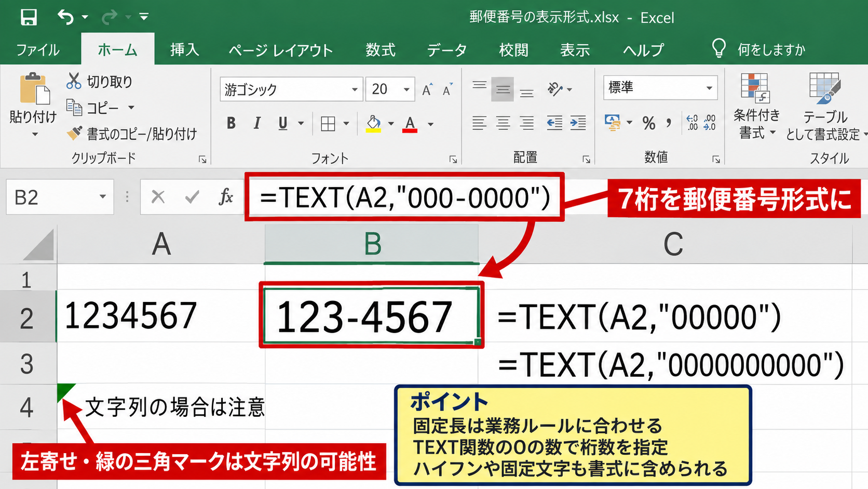Expand the font color arrow
This screenshot has width=868, height=489.
point(430,124)
